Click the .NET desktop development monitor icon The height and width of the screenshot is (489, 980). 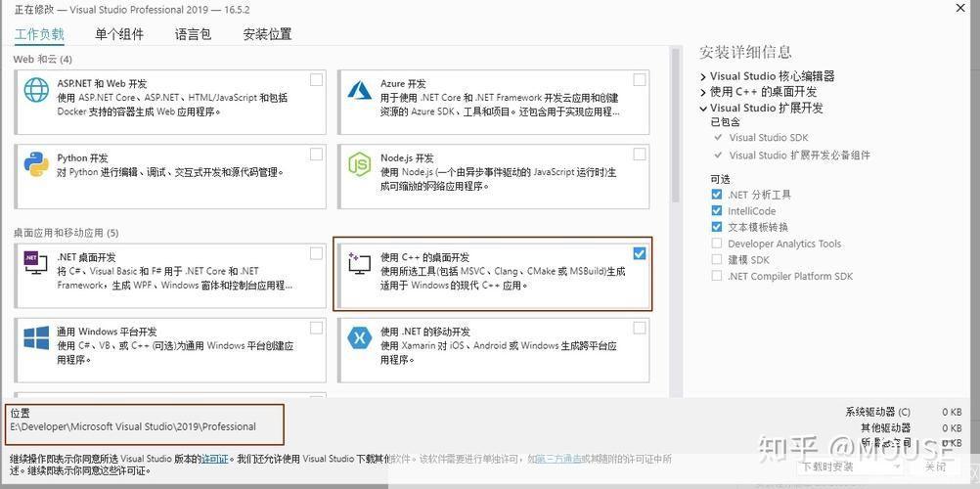click(x=35, y=261)
